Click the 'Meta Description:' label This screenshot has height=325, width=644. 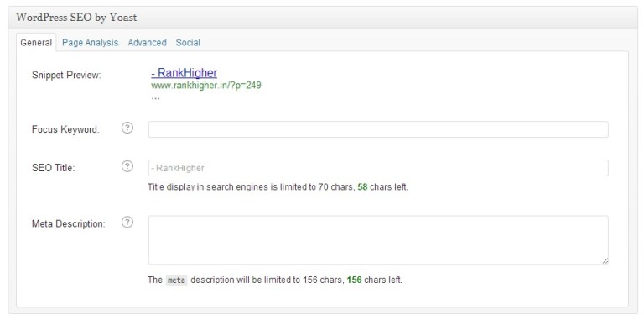[68, 223]
